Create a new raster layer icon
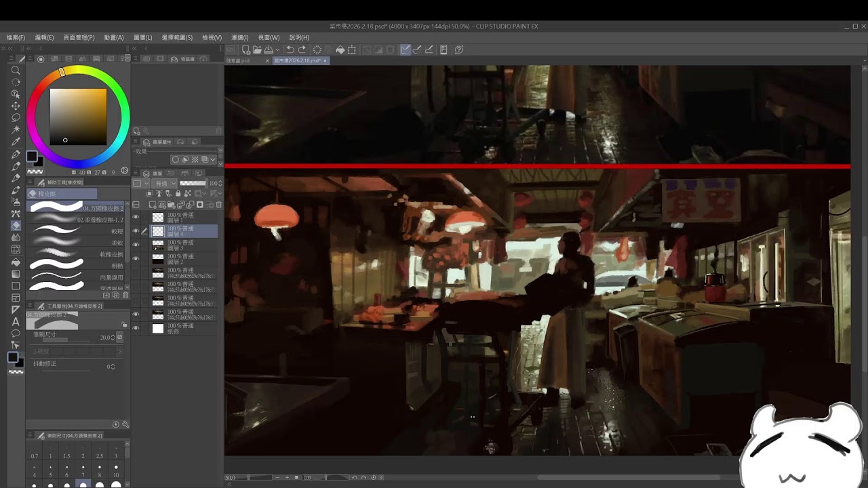Image resolution: width=868 pixels, height=488 pixels. (x=153, y=205)
